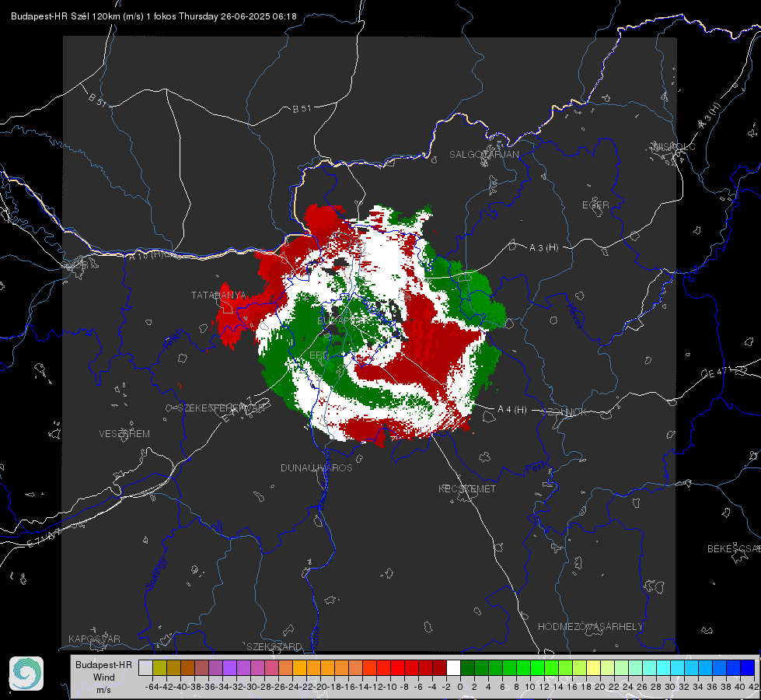This screenshot has width=761, height=700.
Task: Click the BEKESCSABA label at right edge
Action: tap(734, 548)
